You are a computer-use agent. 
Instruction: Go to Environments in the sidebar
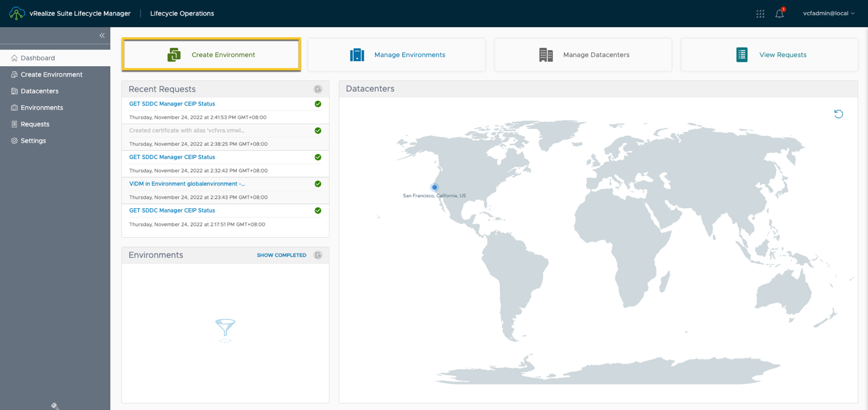[x=55, y=108]
